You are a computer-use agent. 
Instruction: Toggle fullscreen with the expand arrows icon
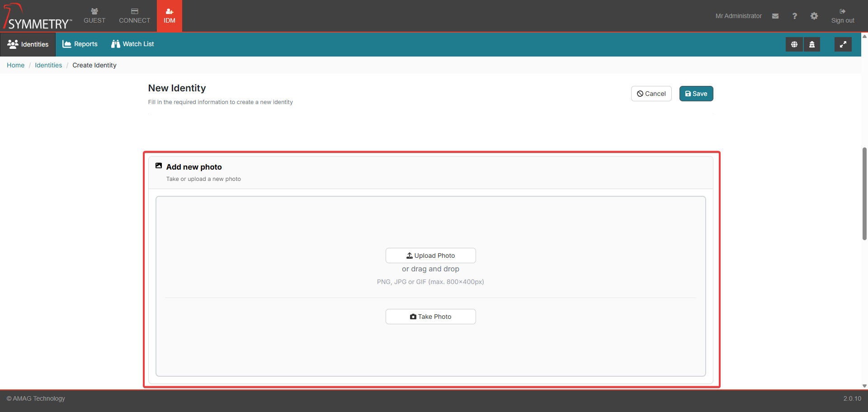tap(843, 44)
